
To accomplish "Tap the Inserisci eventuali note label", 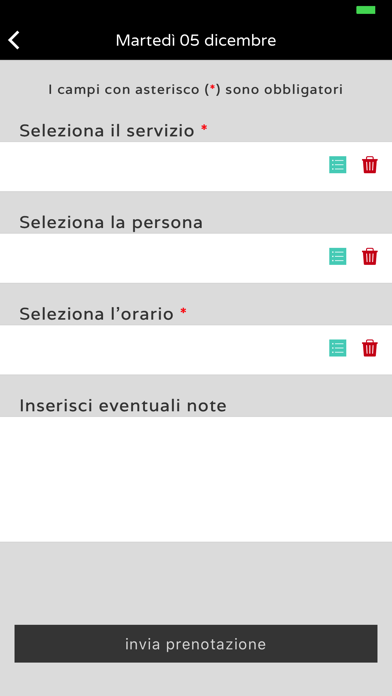I will (123, 406).
